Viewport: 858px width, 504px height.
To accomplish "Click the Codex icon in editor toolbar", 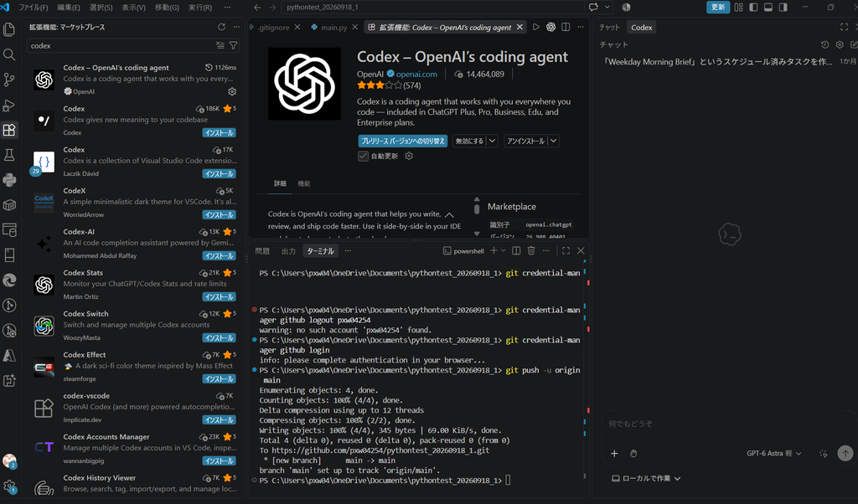I will (551, 27).
